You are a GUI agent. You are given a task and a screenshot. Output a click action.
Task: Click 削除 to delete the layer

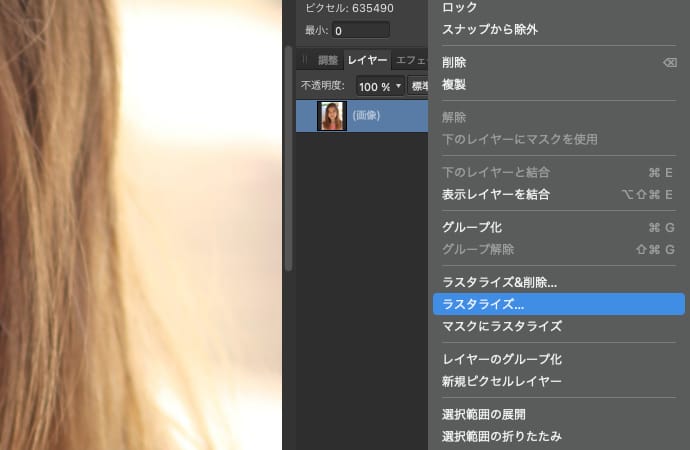click(x=454, y=63)
